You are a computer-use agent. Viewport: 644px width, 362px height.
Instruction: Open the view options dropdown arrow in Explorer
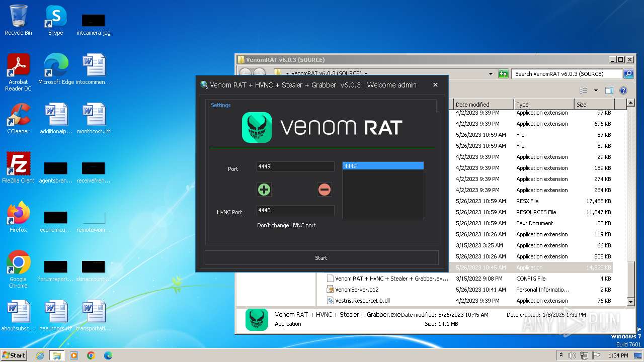(x=596, y=90)
